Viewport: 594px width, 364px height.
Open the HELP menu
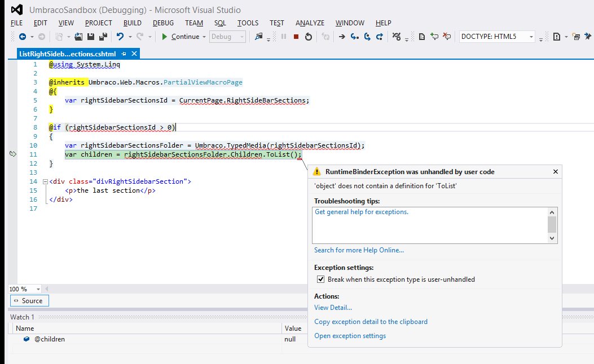(384, 23)
